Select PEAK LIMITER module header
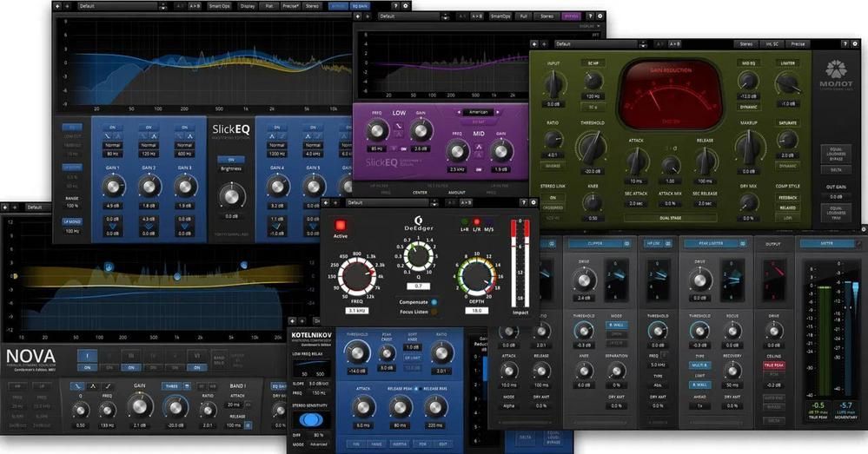Image resolution: width=868 pixels, height=454 pixels. tap(715, 243)
